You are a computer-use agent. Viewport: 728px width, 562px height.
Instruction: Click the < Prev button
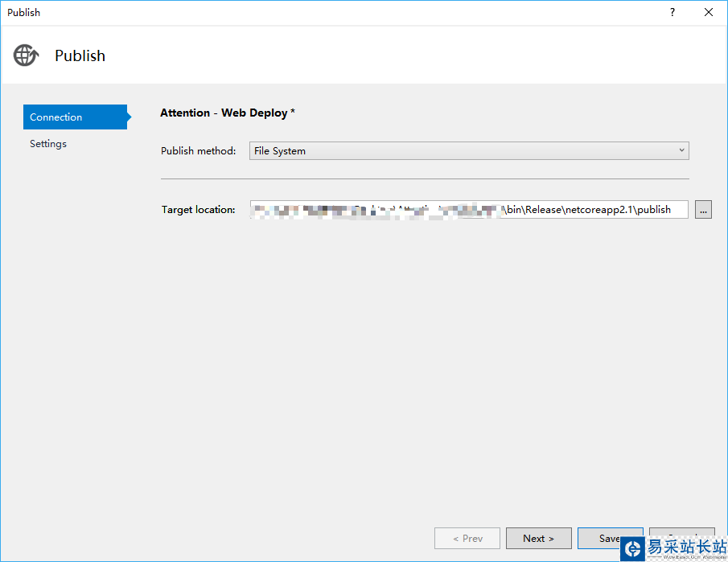tap(467, 538)
